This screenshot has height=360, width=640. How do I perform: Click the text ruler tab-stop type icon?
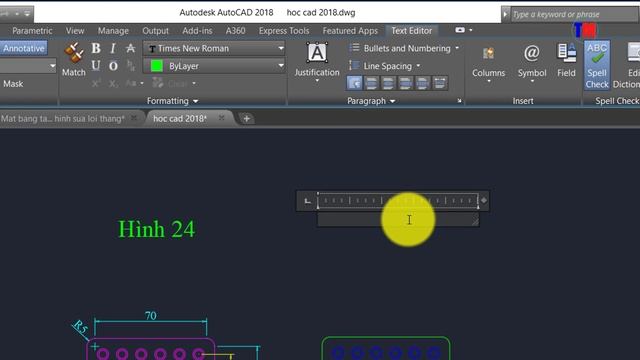coord(307,200)
